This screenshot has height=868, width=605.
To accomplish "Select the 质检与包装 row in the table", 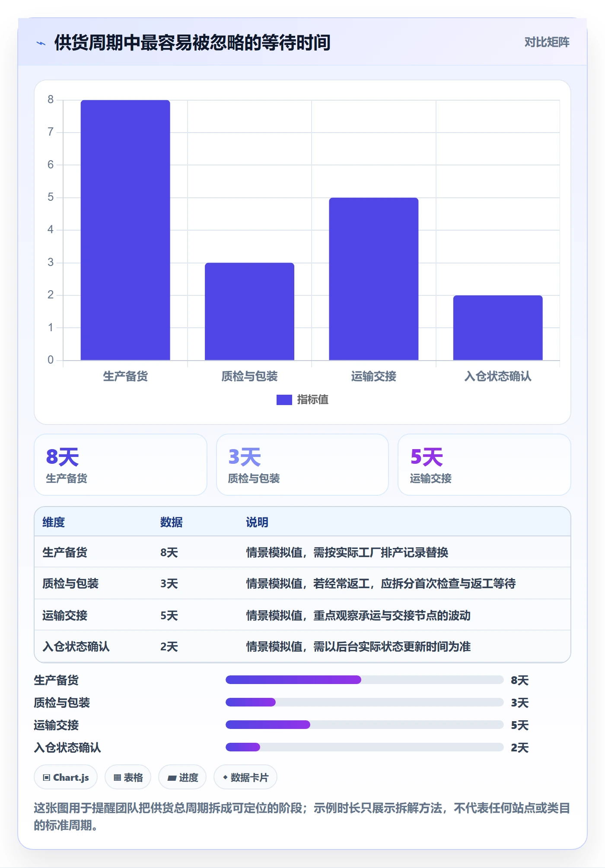I will tap(302, 583).
